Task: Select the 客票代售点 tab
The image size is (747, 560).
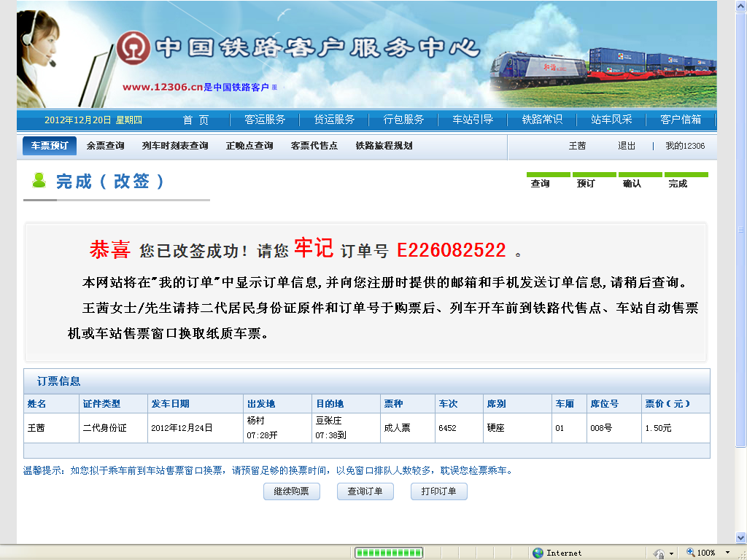Action: (x=314, y=146)
